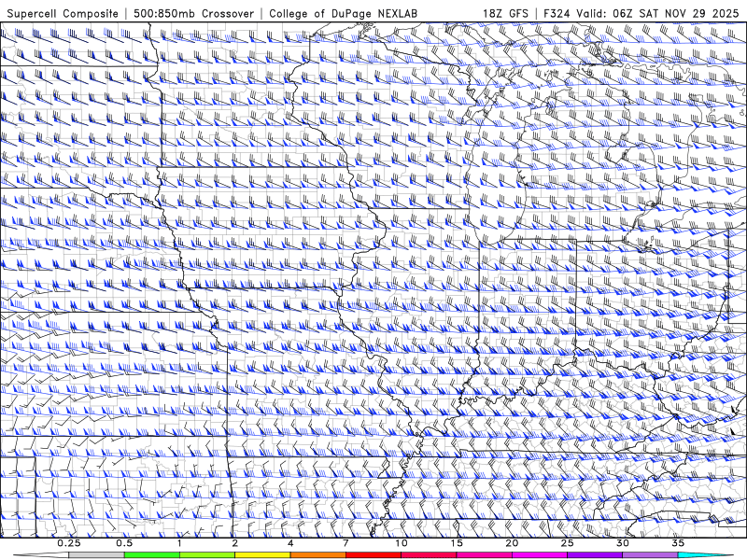This screenshot has height=560, width=747.
Task: Click the 'F324 Valid: 06Z SAT NOV 29 2025' text
Action: click(x=641, y=13)
